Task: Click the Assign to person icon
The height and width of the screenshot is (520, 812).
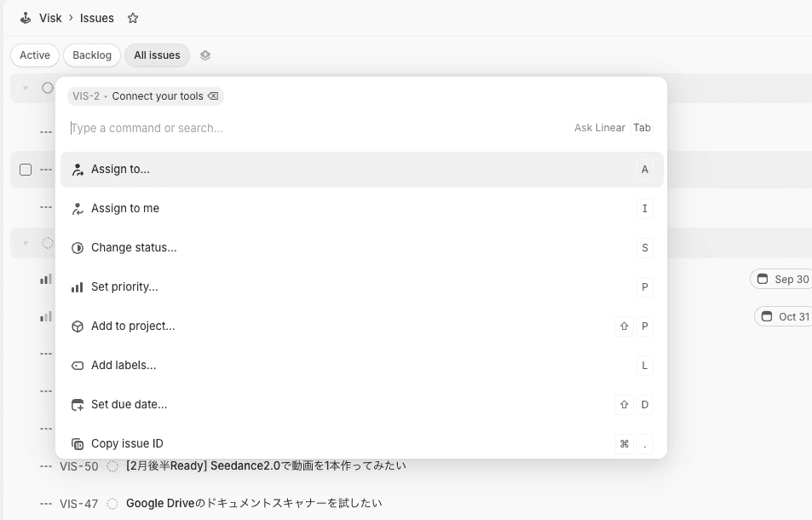Action: point(78,170)
